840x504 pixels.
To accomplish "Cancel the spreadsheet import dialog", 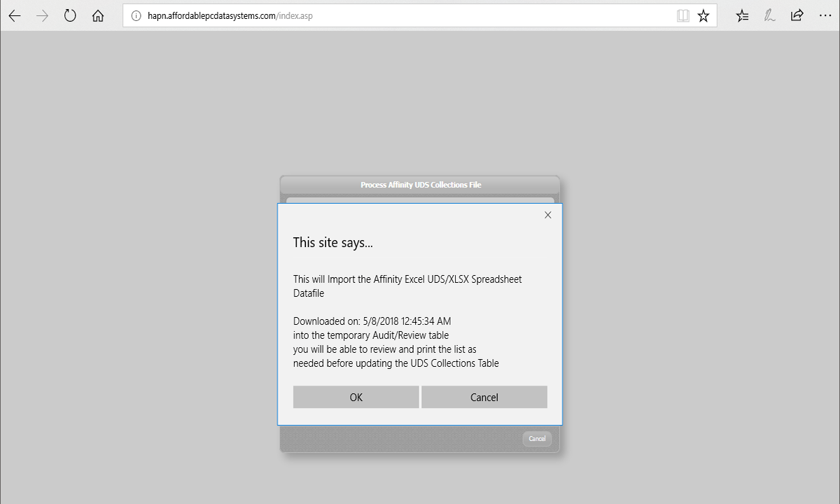I will coord(484,397).
